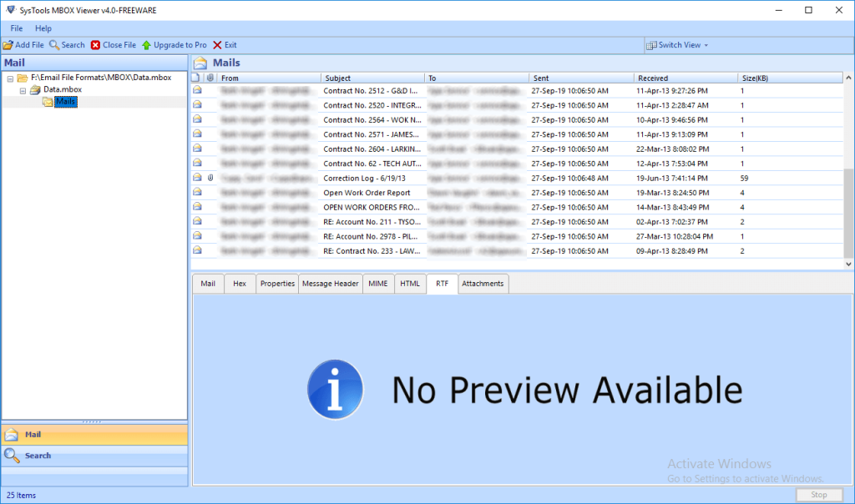Click the navigation pane splitter grip dots
This screenshot has height=504, width=855.
click(x=92, y=421)
